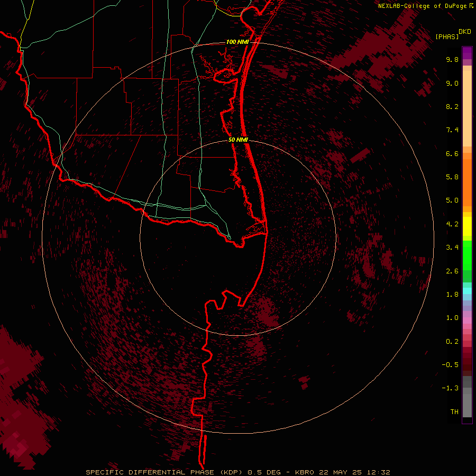
Task: Click the 5.0 scale value
Action: click(x=452, y=200)
